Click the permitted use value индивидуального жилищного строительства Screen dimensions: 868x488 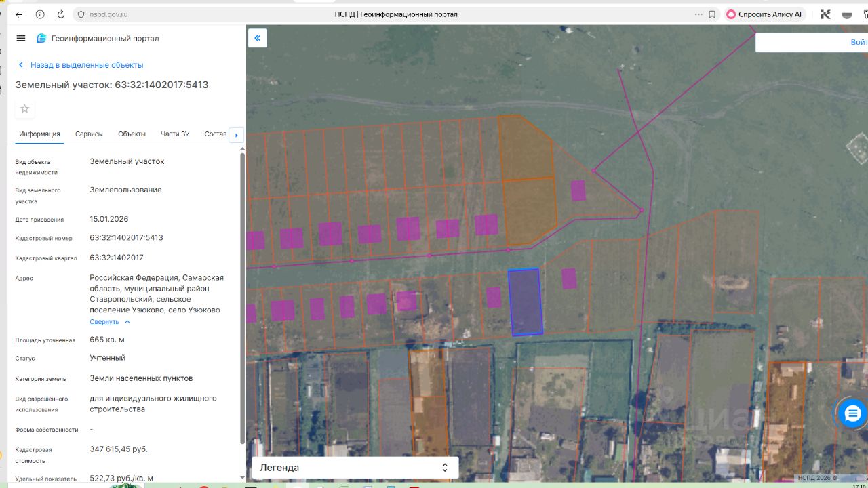click(x=153, y=404)
